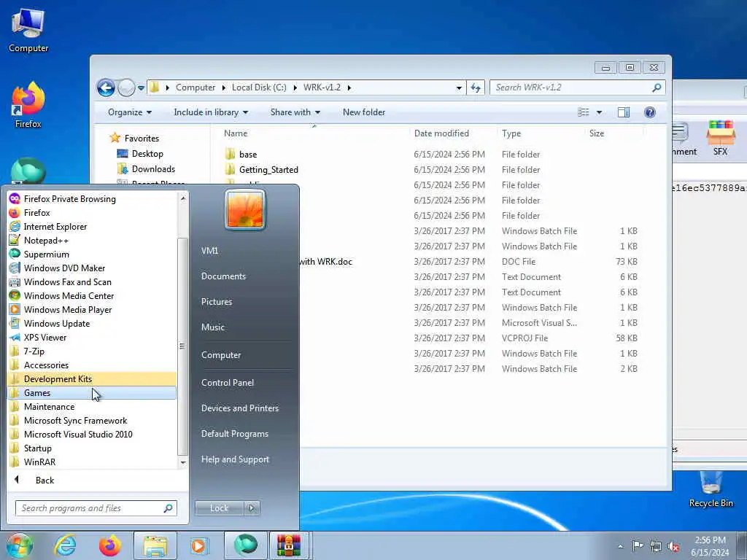Sort files by Date modified column

point(441,133)
